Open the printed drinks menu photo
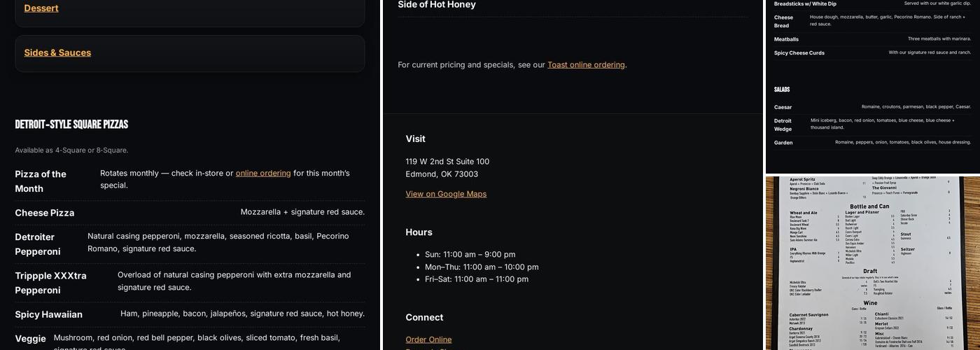Viewport: 980px width, 350px height. click(872, 263)
